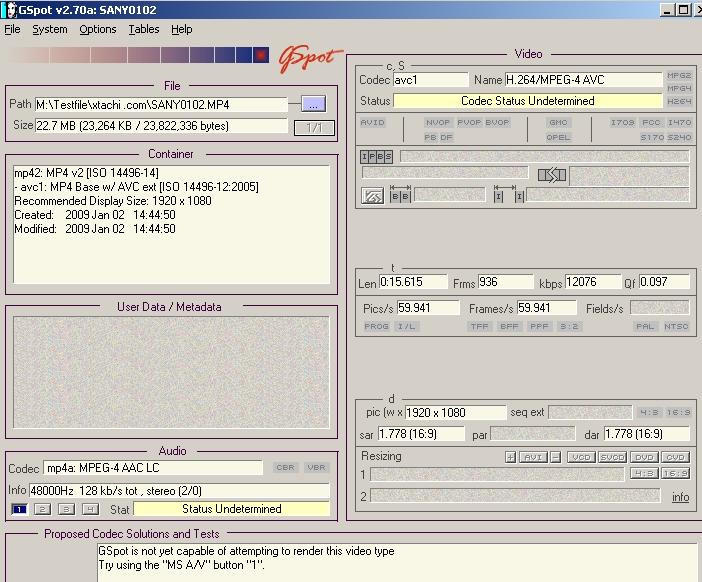Click the MPG2 codec indicator
Image resolution: width=702 pixels, height=582 pixels.
pyautogui.click(x=679, y=75)
